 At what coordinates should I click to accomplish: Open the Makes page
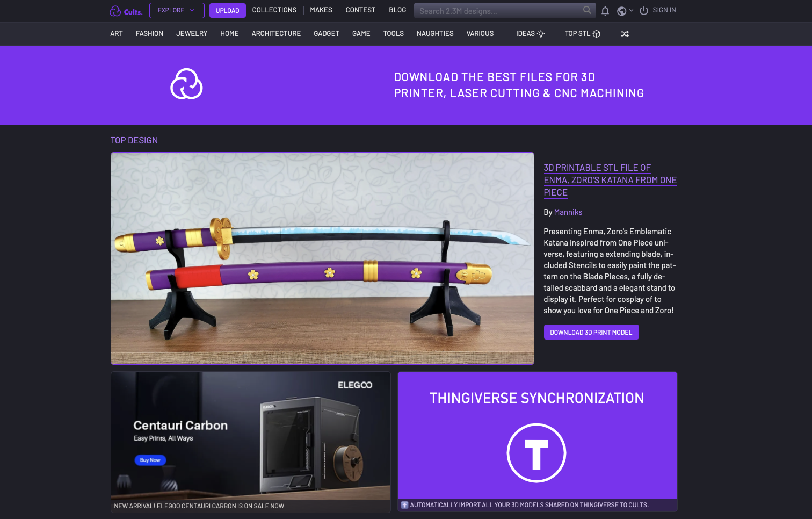pyautogui.click(x=321, y=10)
